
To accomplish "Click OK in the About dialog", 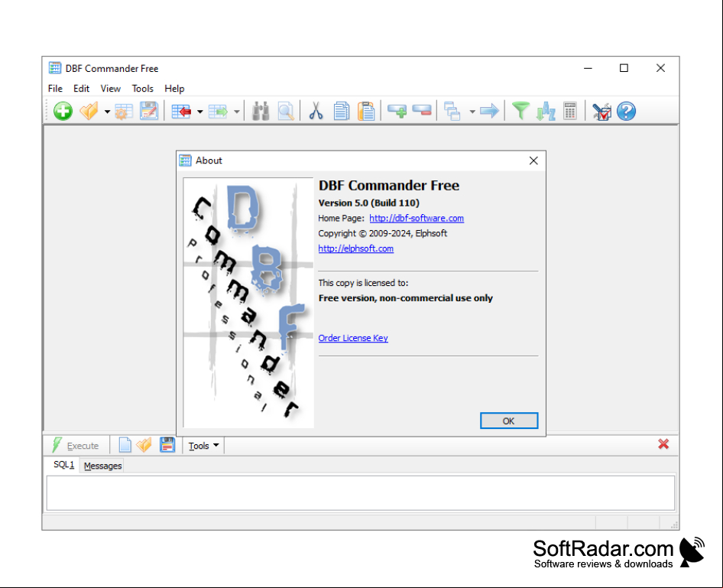I will click(509, 421).
